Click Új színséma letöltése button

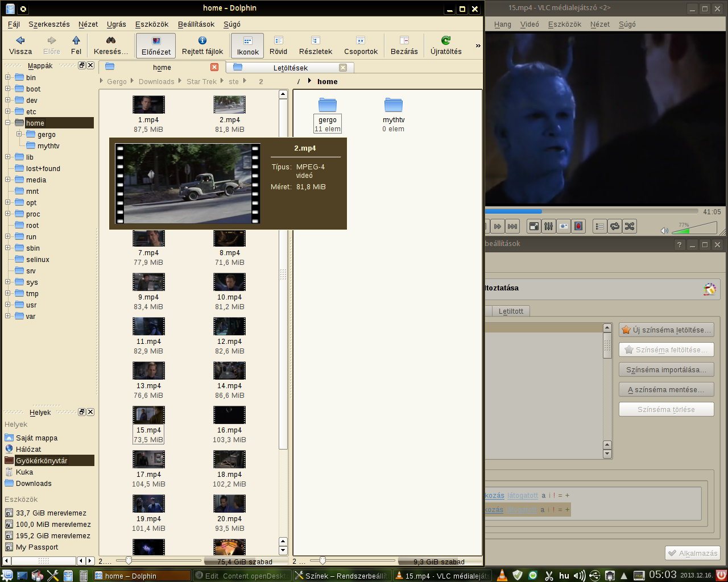(x=666, y=330)
